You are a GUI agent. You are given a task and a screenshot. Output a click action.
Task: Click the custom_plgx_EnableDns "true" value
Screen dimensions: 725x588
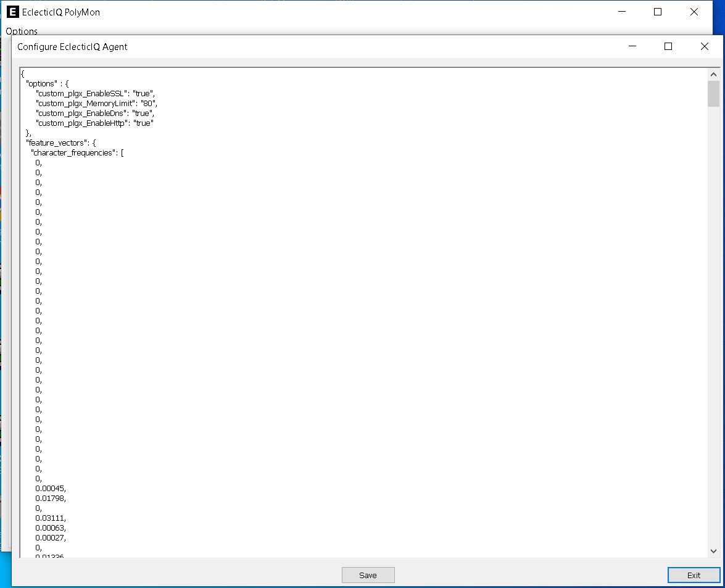(x=142, y=113)
